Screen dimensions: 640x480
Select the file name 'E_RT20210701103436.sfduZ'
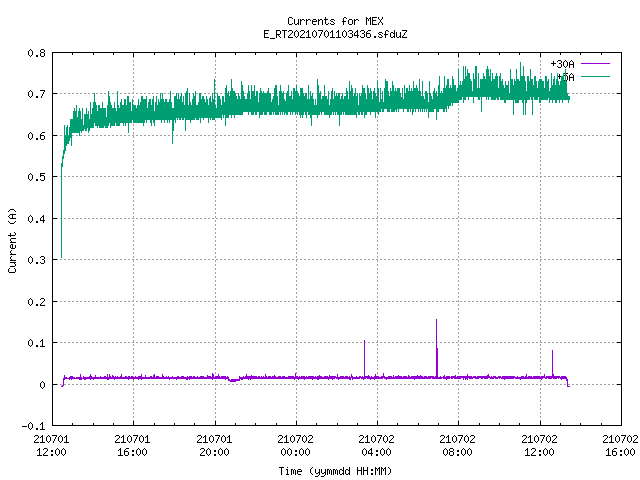click(335, 34)
